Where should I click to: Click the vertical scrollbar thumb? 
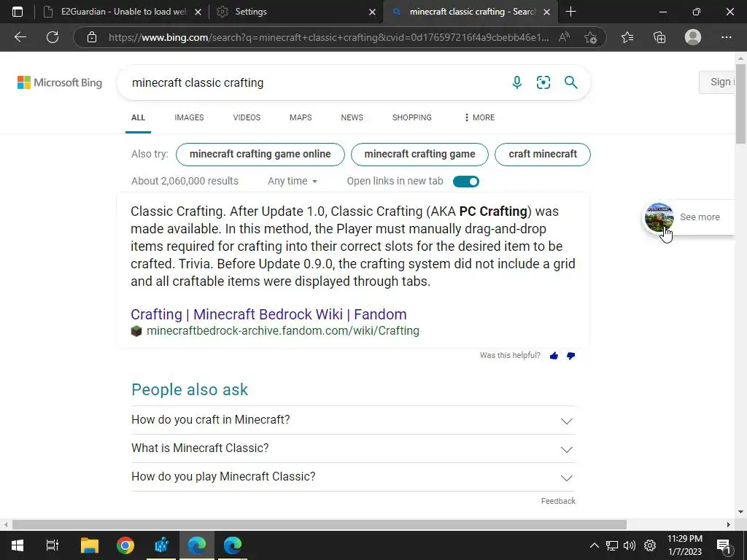pos(740,104)
